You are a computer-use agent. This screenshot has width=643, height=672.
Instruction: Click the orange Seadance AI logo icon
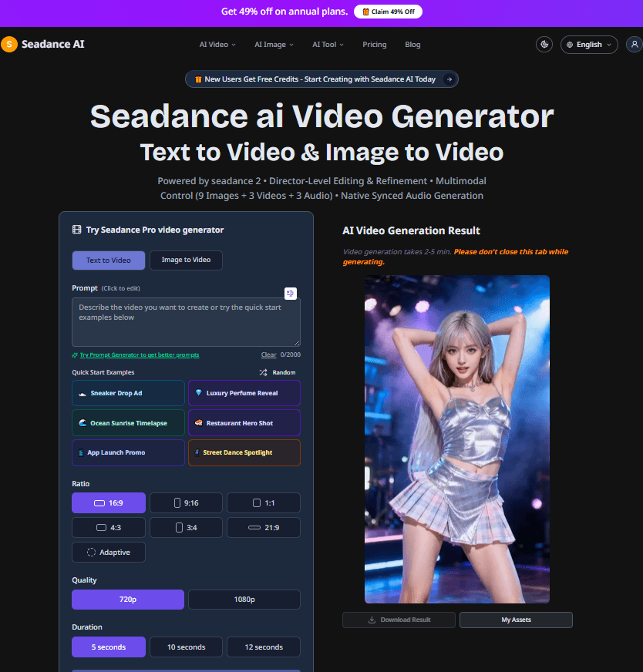coord(9,44)
